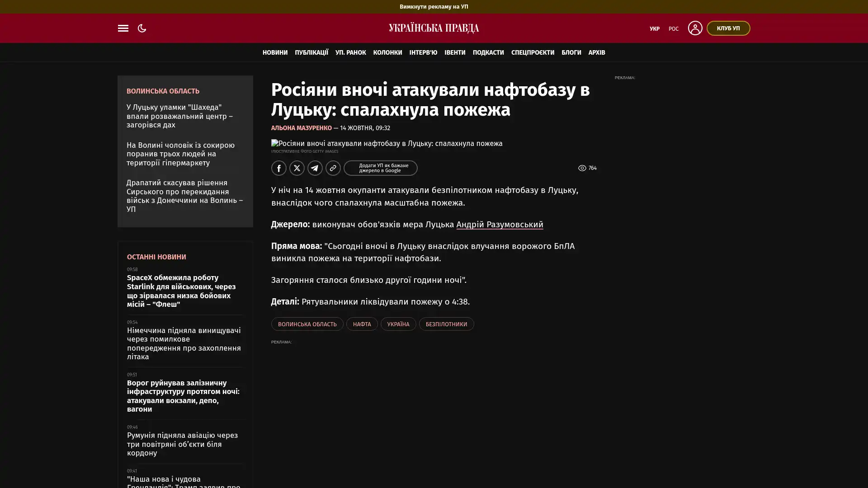Viewport: 868px width, 488px height.
Task: Open the user account icon
Action: pyautogui.click(x=695, y=28)
